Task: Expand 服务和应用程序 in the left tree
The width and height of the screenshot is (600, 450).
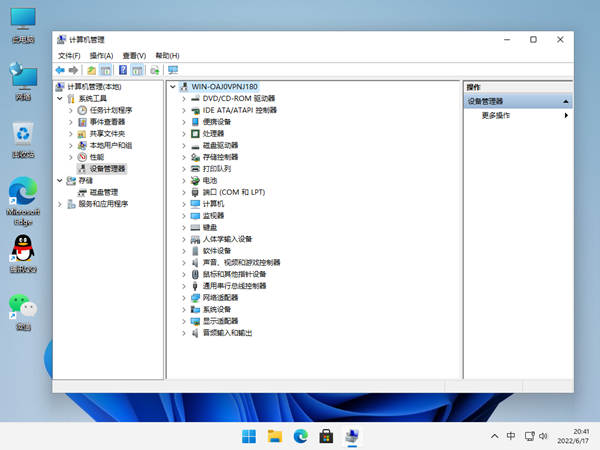Action: point(59,204)
